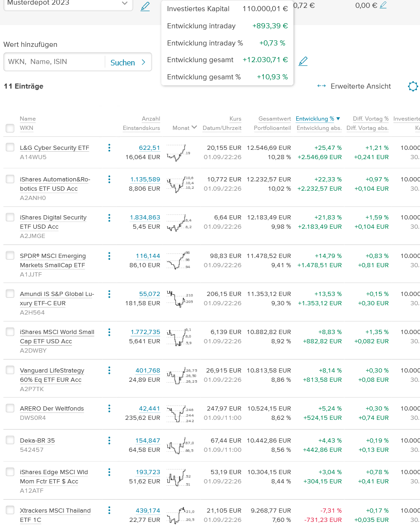Click the pencil icon beside Musterdepot 2023

click(145, 6)
